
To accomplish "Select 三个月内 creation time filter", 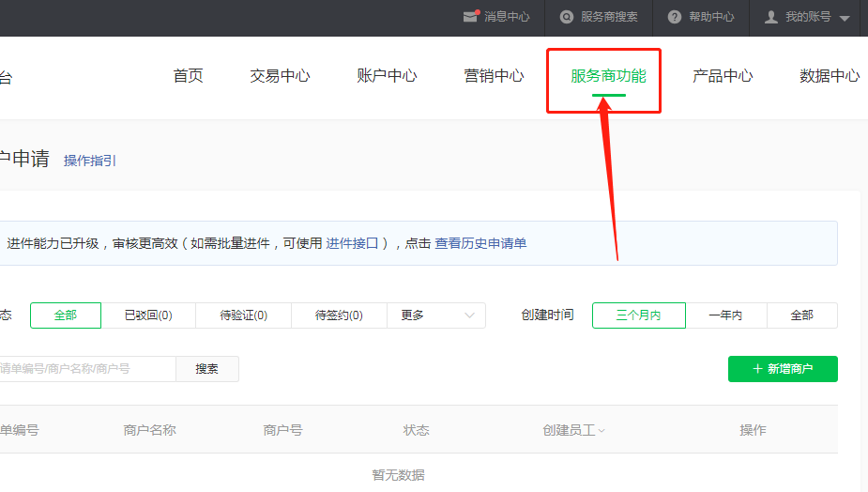I will pyautogui.click(x=639, y=315).
